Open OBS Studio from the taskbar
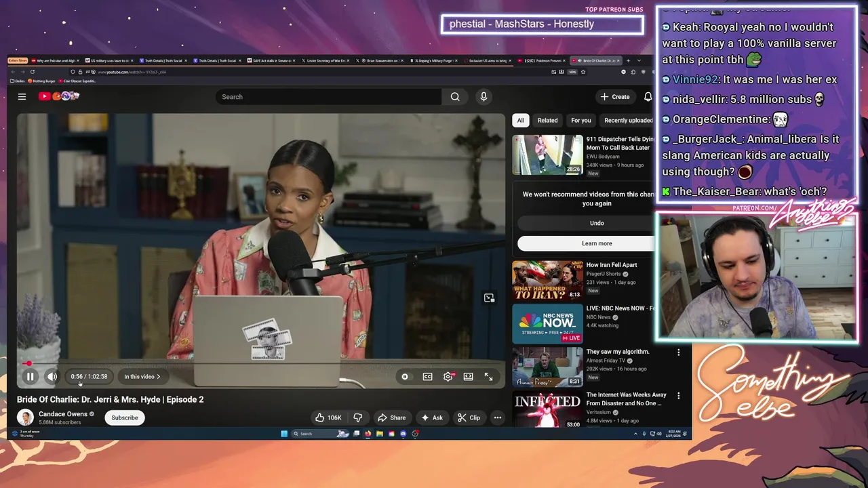868x488 pixels. (x=415, y=434)
